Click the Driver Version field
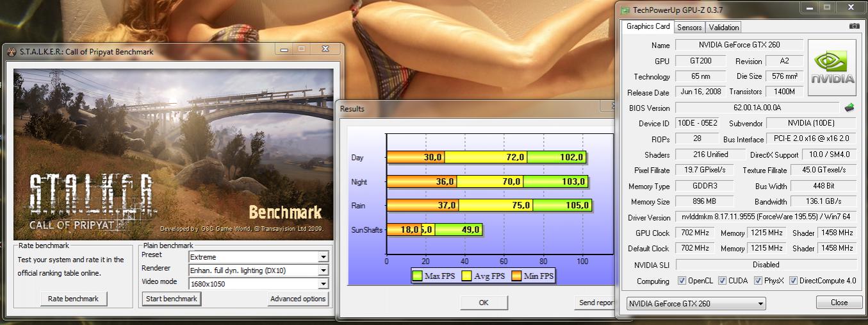The image size is (868, 325). pos(766,217)
